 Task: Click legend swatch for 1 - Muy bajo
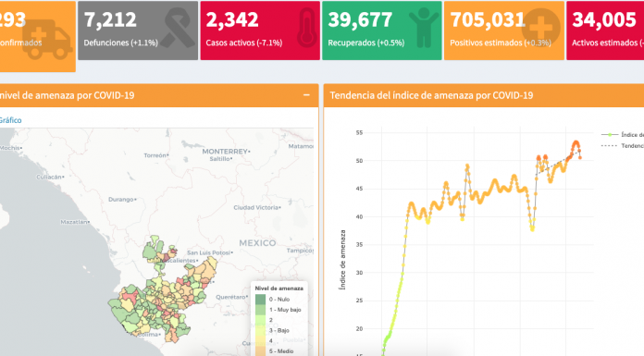click(260, 310)
